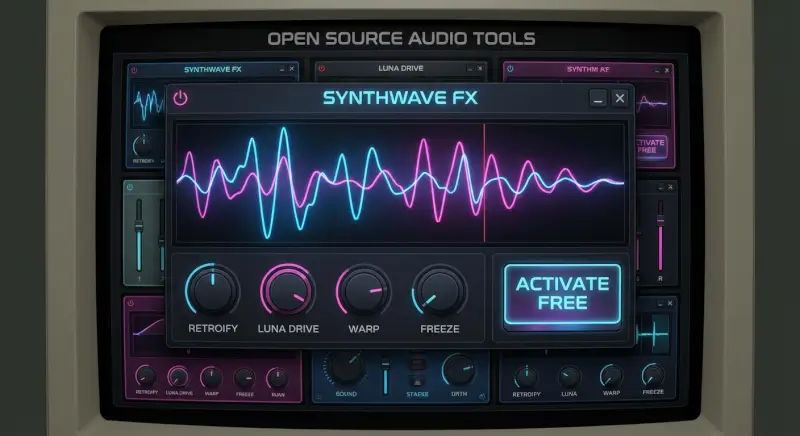The width and height of the screenshot is (800, 436).
Task: Click the Luna Drive knob in bottom-left pink plugin
Action: coord(178,377)
